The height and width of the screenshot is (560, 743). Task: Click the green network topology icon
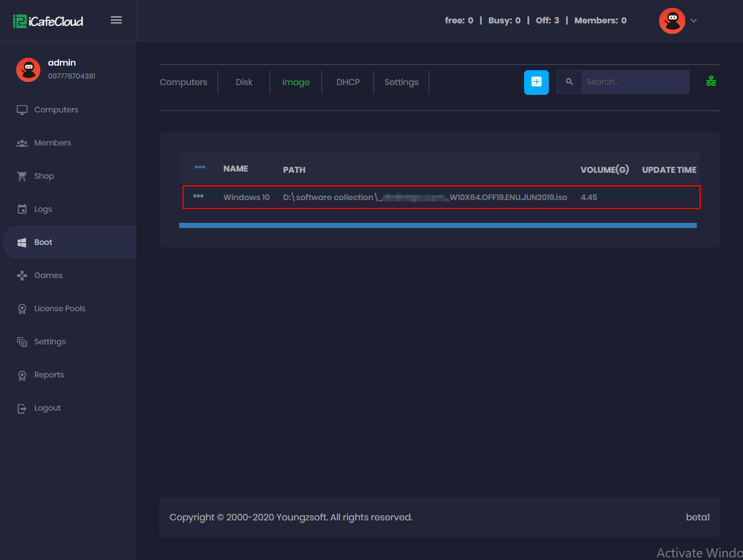[x=711, y=81]
